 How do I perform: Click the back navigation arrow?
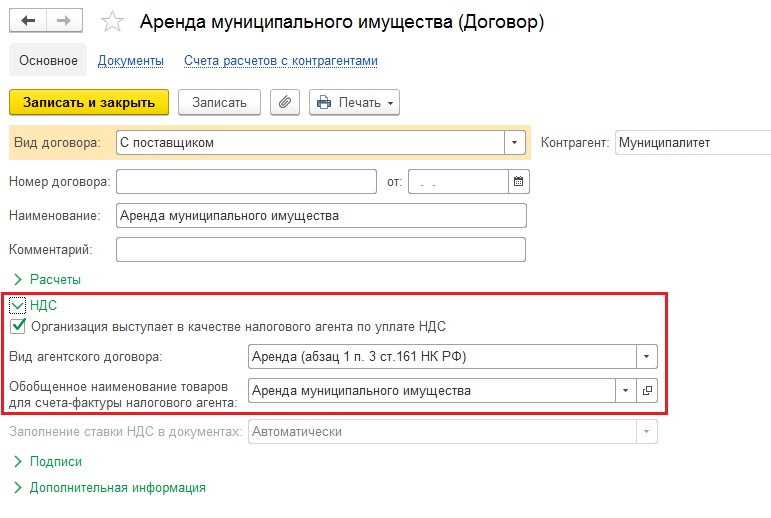coord(28,21)
